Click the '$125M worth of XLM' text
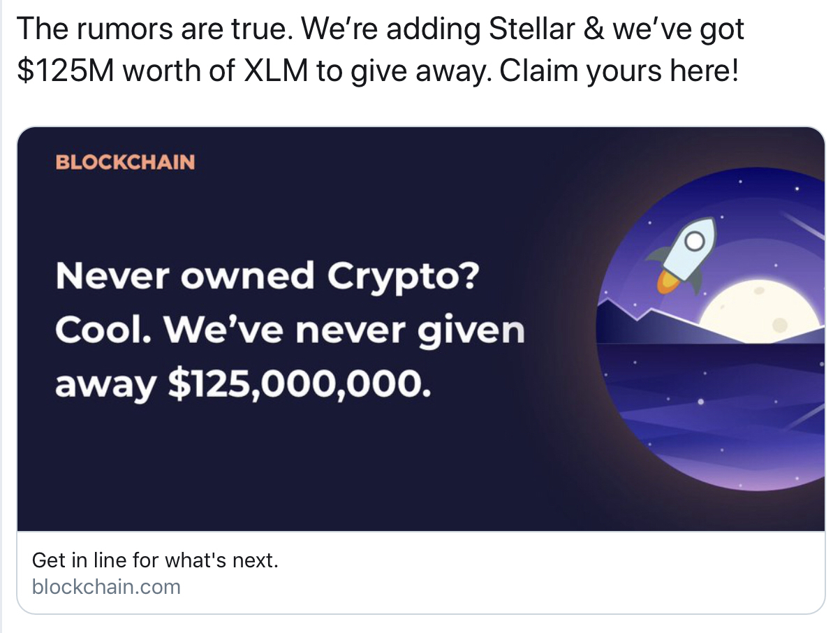Screen dimensions: 840x633 (x=162, y=71)
